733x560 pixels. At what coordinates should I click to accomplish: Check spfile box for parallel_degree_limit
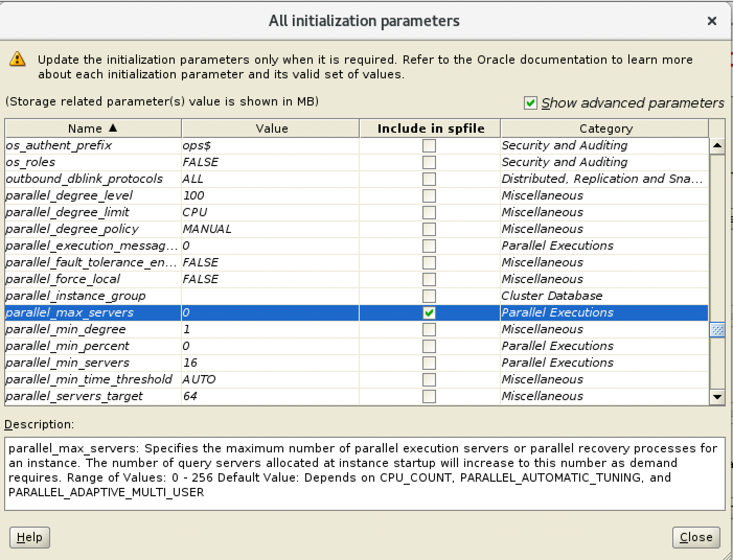[x=429, y=213]
